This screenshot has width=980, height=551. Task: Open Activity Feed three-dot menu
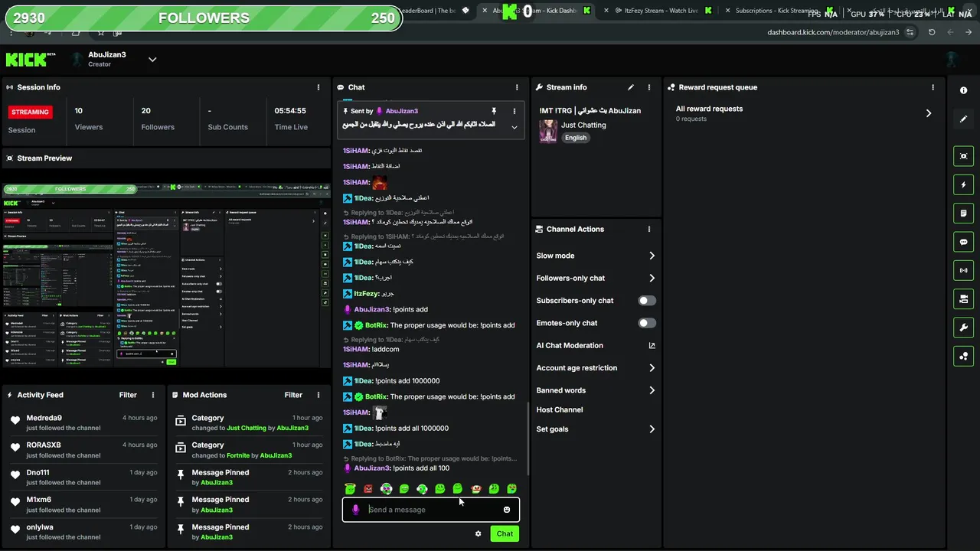pyautogui.click(x=153, y=395)
